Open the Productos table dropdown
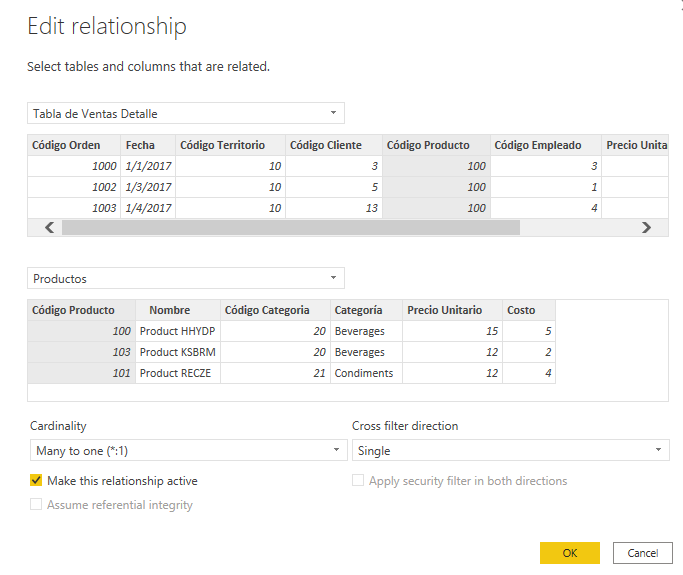 pyautogui.click(x=186, y=279)
